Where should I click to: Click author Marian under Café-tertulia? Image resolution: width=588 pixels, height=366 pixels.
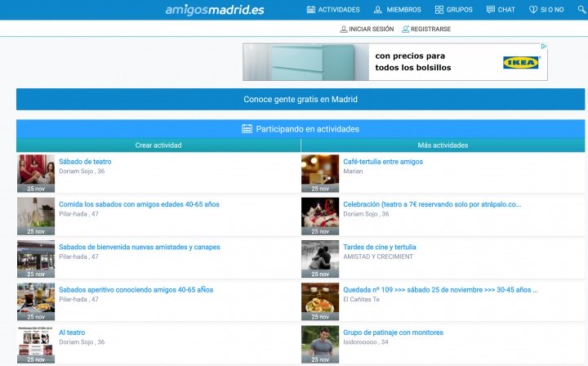(x=353, y=172)
